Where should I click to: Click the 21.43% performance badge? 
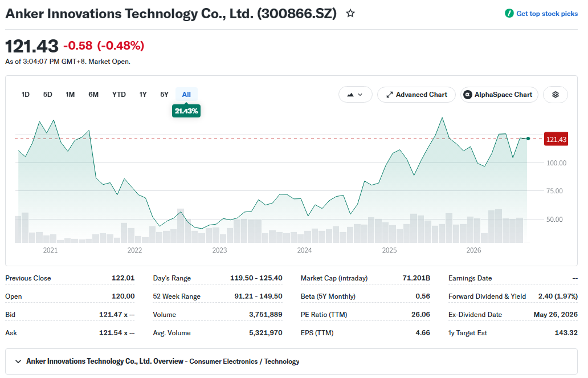[x=186, y=111]
